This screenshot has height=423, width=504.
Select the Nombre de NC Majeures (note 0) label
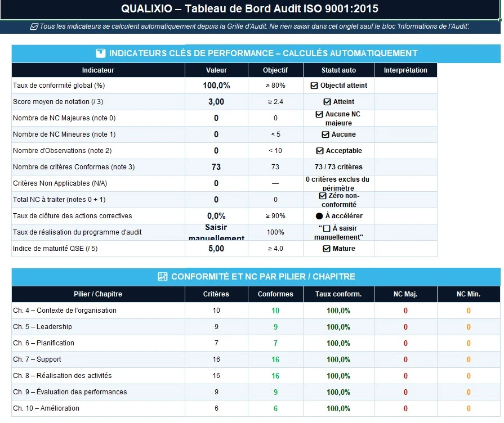pyautogui.click(x=64, y=118)
